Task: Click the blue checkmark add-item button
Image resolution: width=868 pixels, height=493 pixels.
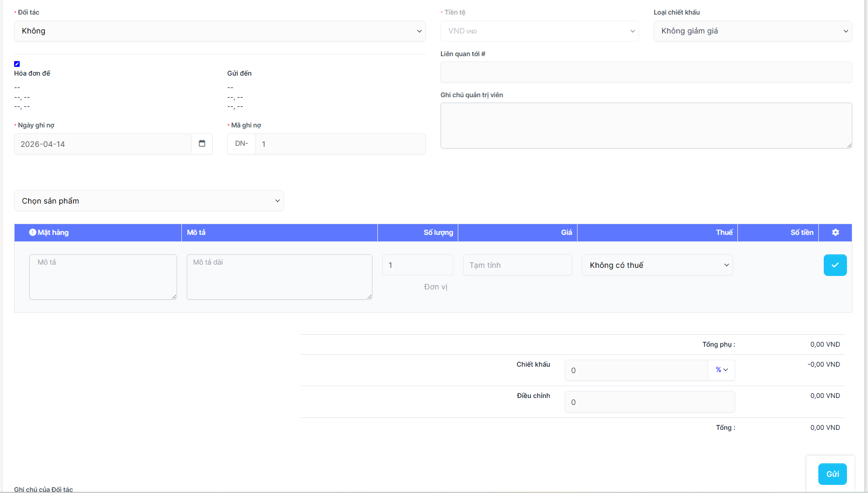Action: pyautogui.click(x=835, y=265)
